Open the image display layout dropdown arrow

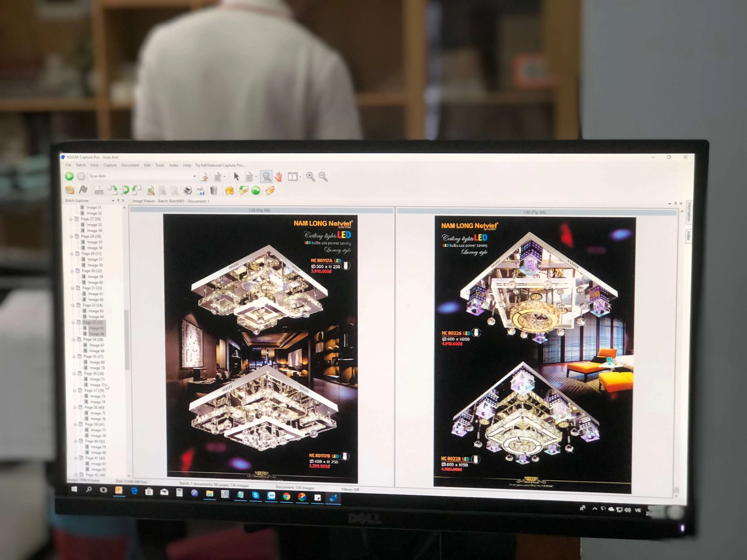300,176
